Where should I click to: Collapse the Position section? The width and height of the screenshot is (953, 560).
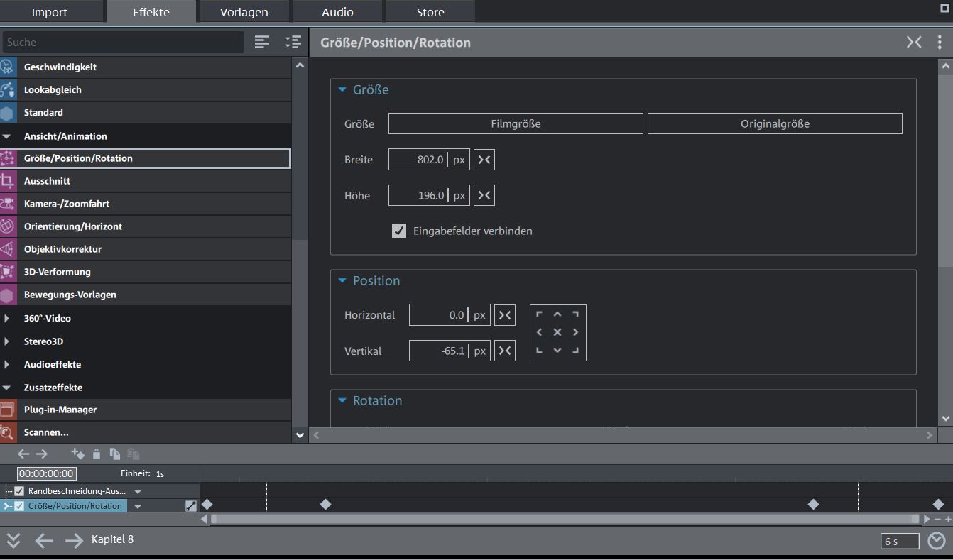coord(342,281)
